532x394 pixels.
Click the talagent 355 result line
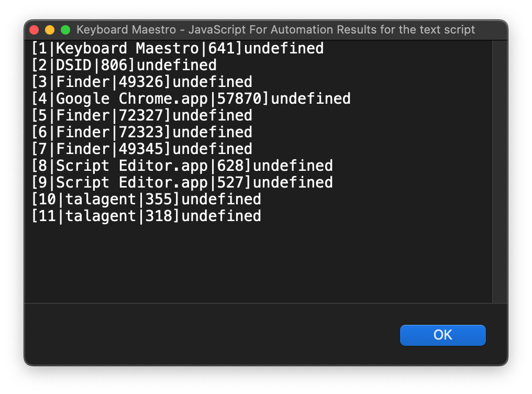tap(146, 200)
